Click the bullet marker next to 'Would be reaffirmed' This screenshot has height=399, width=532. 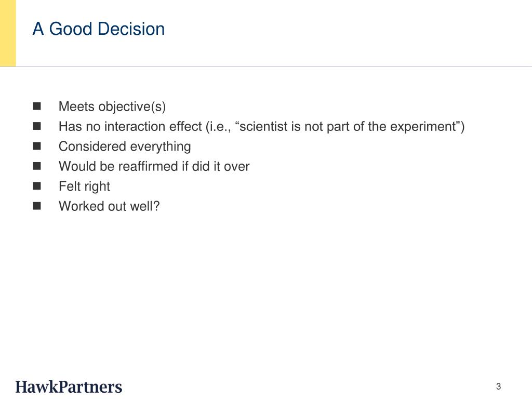[x=37, y=166]
